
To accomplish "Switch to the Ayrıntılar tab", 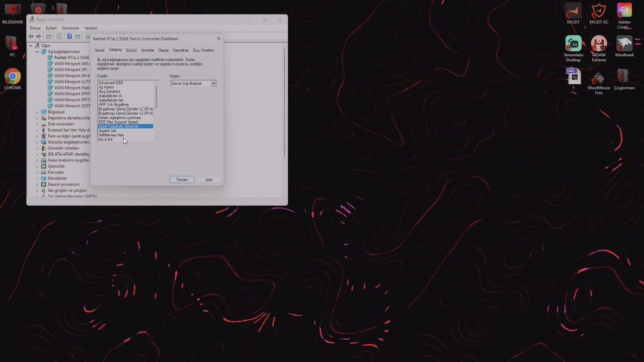I will (x=147, y=50).
